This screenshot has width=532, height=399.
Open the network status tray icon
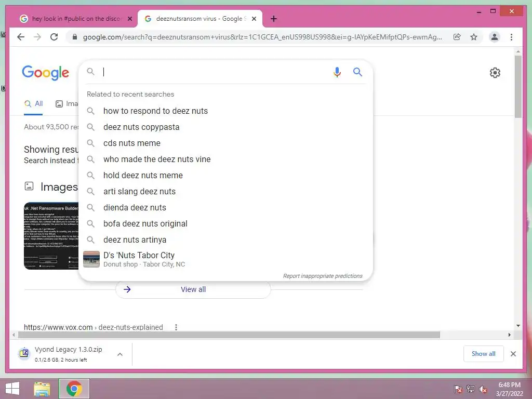click(x=471, y=389)
